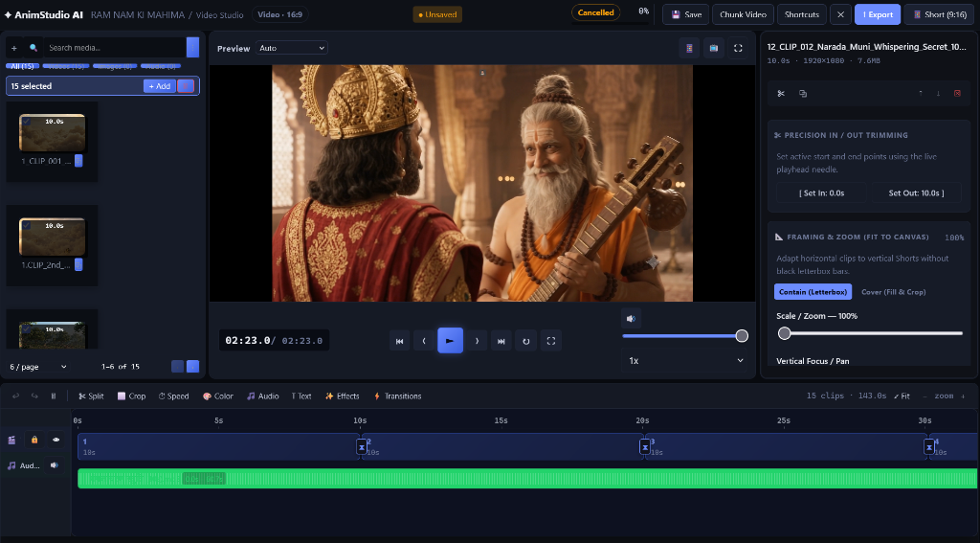Click fullscreen icon beside the loop control

tap(550, 341)
